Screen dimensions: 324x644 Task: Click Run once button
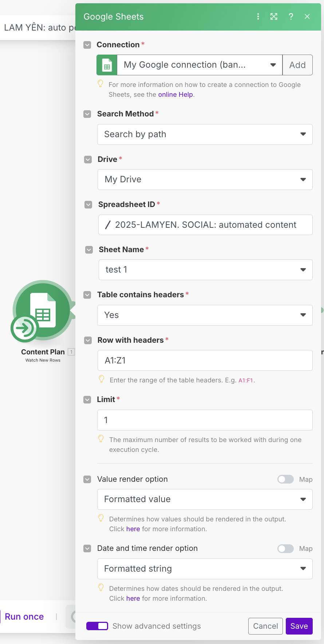click(24, 617)
